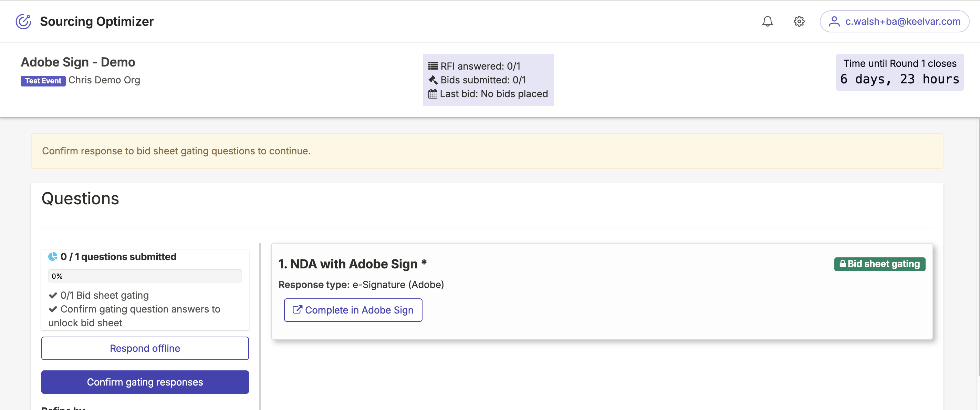The width and height of the screenshot is (980, 410).
Task: Open the notifications bell
Action: [767, 21]
